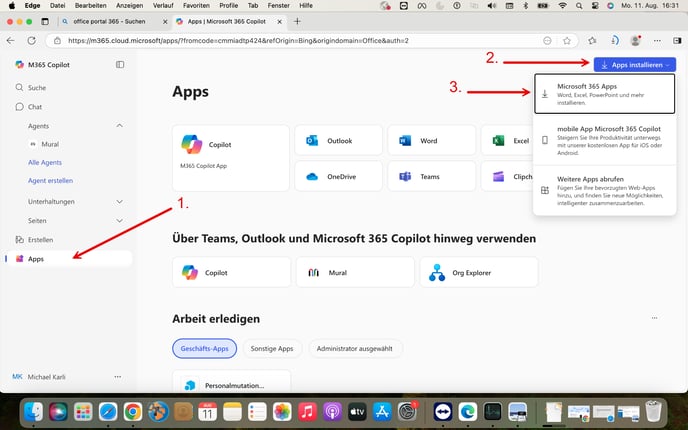Launch the Word app tile

431,141
